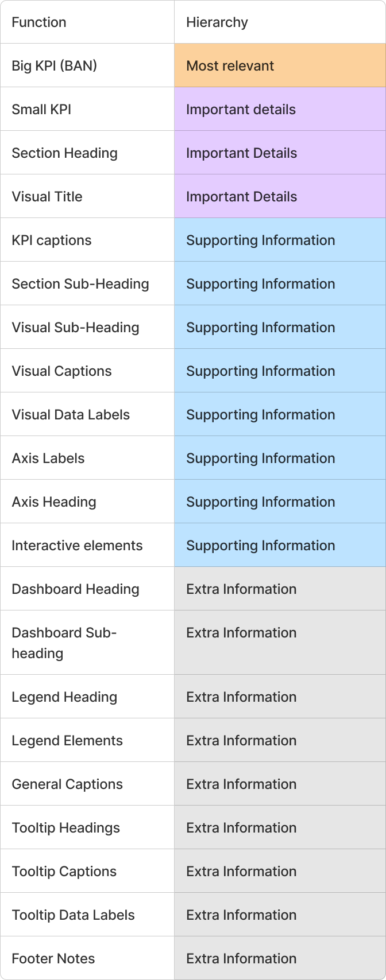Select the Axis Labels cell
This screenshot has width=386, height=980.
tap(87, 458)
